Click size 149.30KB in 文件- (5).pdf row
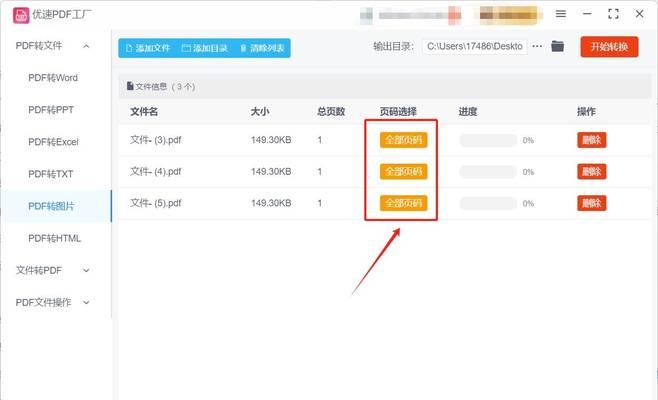658x400 pixels. [x=271, y=203]
